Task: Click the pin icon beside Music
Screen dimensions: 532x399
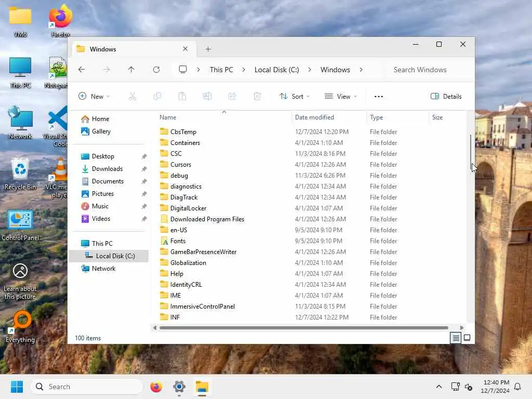Action: click(x=144, y=206)
